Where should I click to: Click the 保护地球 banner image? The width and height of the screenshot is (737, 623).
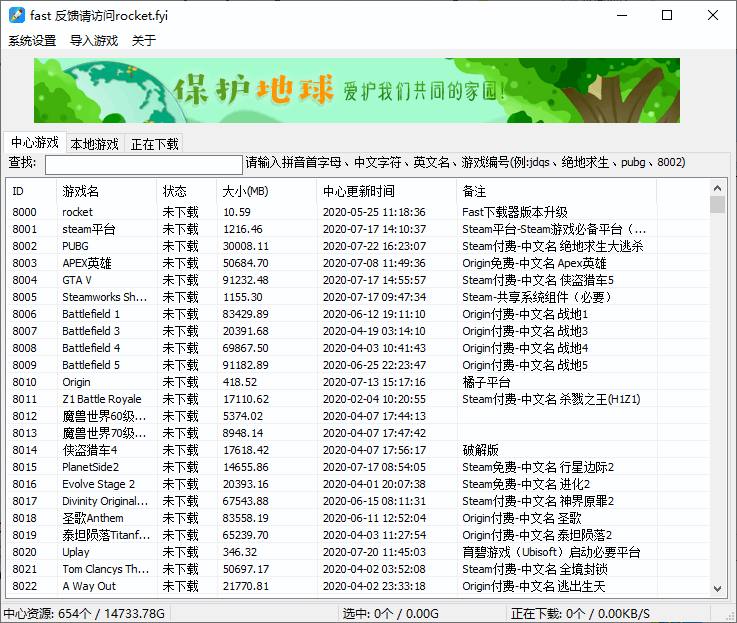click(x=357, y=90)
